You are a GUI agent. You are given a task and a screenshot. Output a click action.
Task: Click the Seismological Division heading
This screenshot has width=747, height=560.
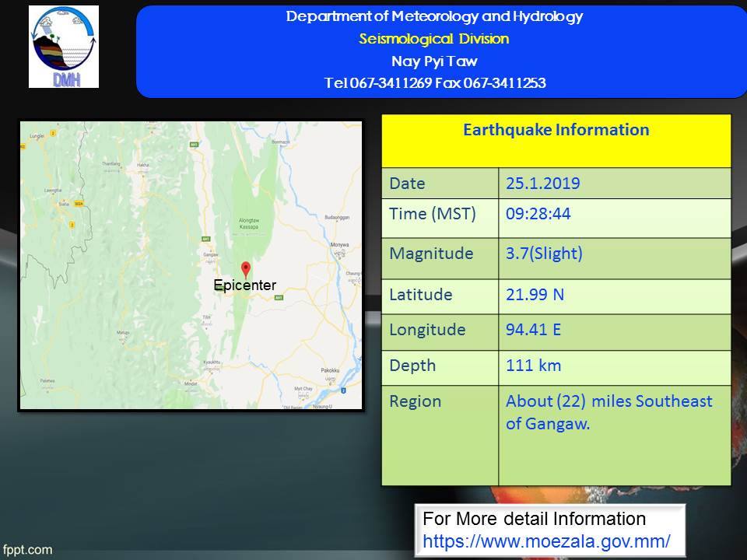click(434, 39)
